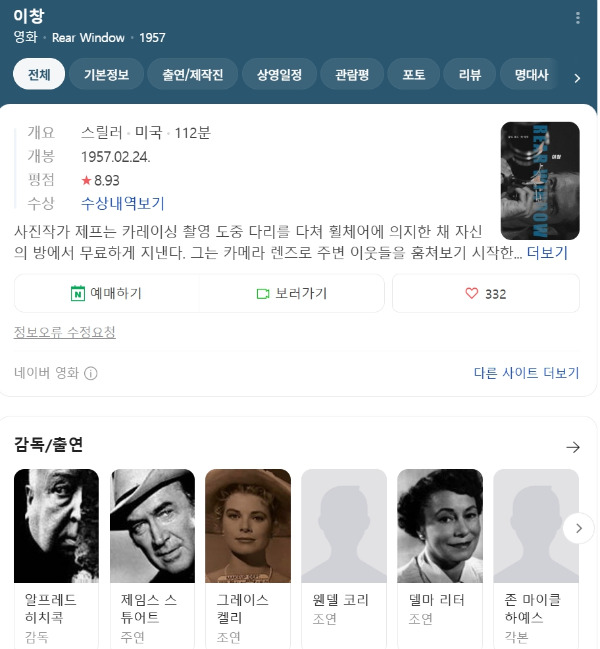Click the heart like icon with 332
Viewport: 600px width, 649px height.
coord(485,293)
